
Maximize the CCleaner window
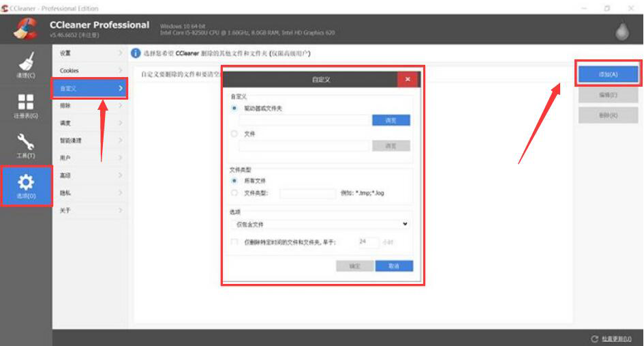[607, 8]
